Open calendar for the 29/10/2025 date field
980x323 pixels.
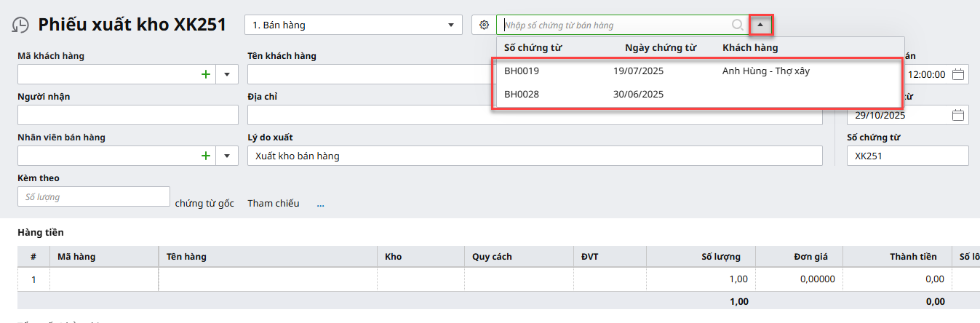958,115
